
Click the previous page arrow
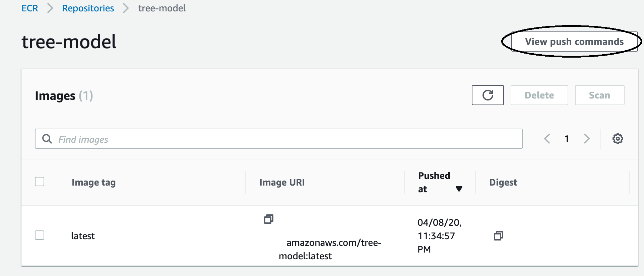click(546, 139)
